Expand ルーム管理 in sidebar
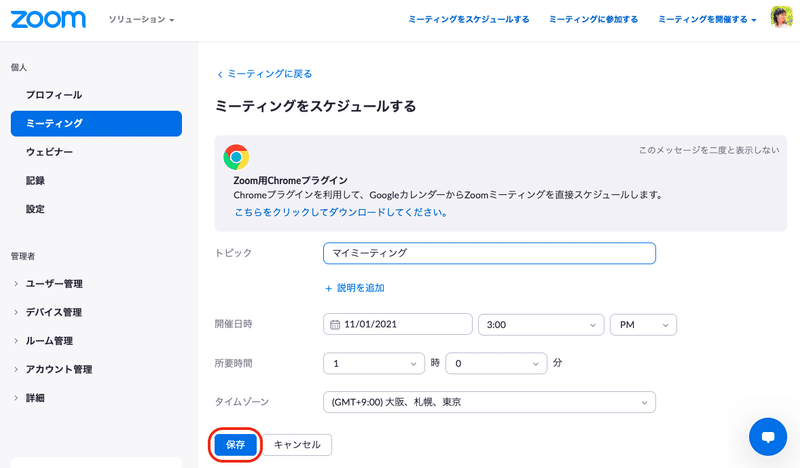800x468 pixels. [43, 341]
